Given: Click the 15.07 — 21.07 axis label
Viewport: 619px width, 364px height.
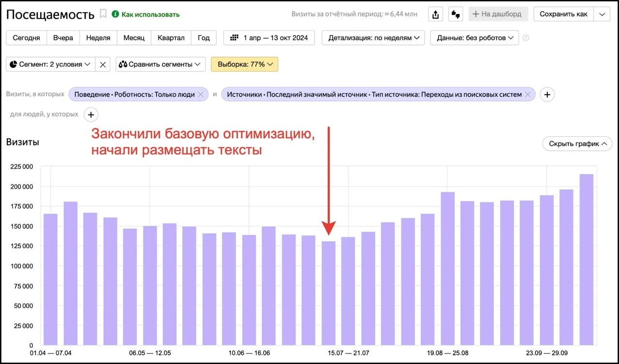Looking at the screenshot, I should coord(348,353).
